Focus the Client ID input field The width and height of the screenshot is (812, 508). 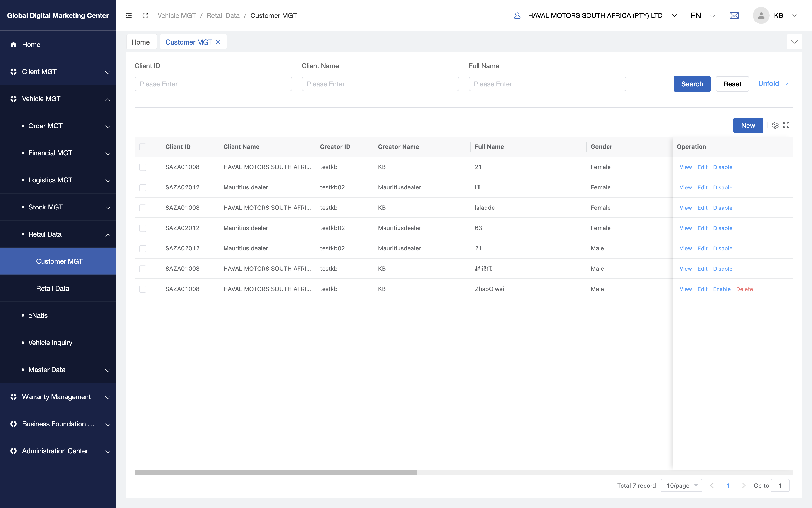click(213, 84)
